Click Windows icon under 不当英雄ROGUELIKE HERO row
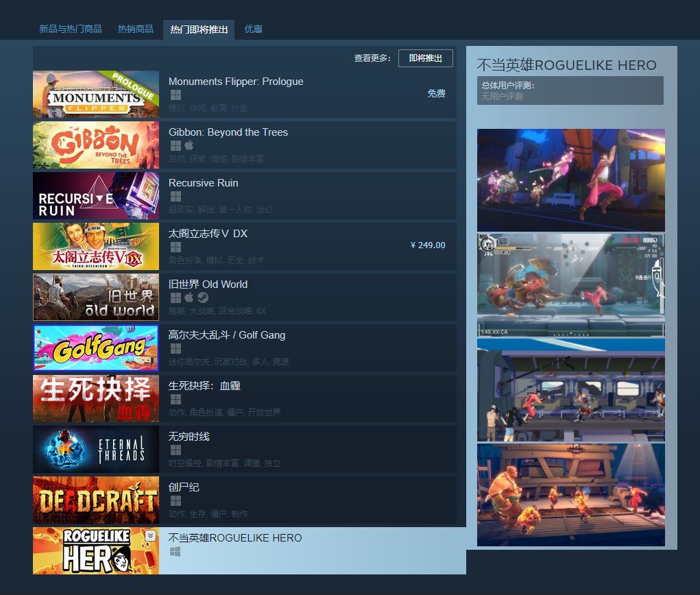This screenshot has width=700, height=595. pyautogui.click(x=176, y=552)
